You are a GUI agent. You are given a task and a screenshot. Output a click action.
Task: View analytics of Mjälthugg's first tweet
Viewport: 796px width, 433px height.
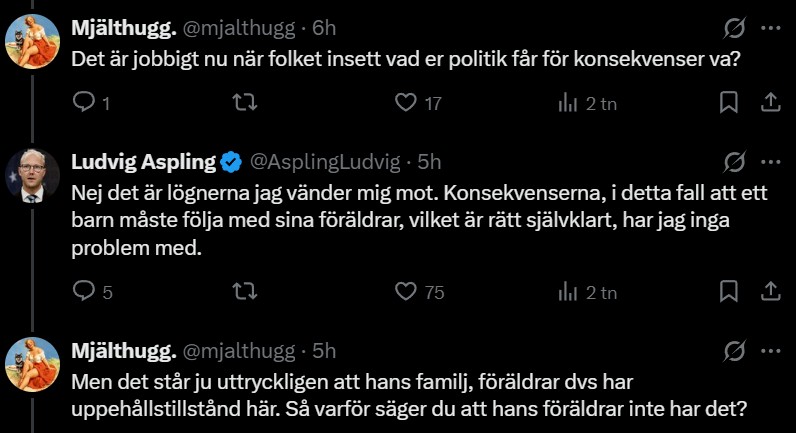[x=566, y=102]
